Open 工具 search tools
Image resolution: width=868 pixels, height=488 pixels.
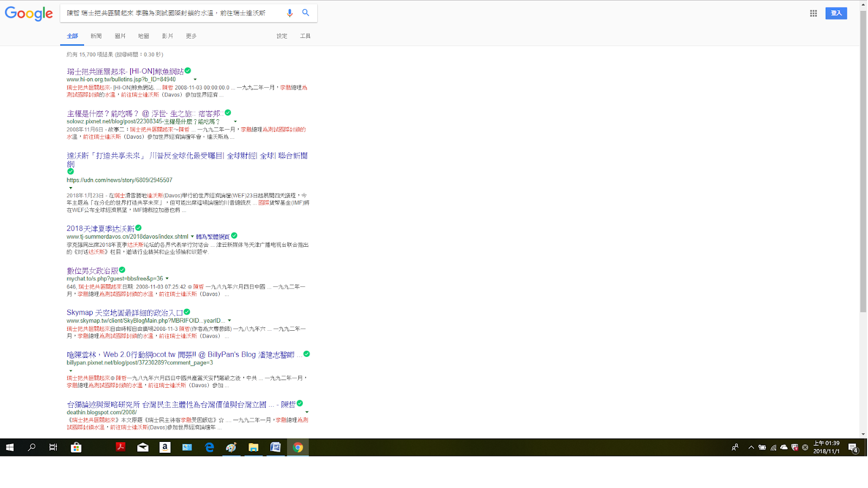click(x=305, y=36)
